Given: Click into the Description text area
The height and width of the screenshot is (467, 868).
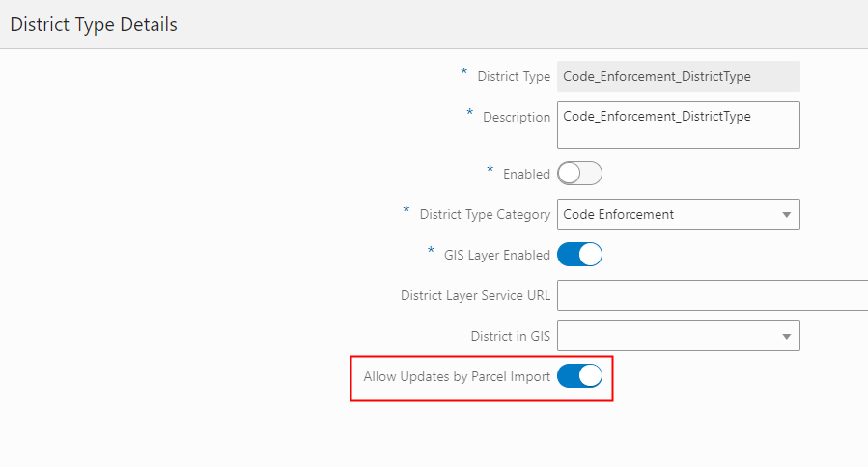Looking at the screenshot, I should pyautogui.click(x=678, y=125).
